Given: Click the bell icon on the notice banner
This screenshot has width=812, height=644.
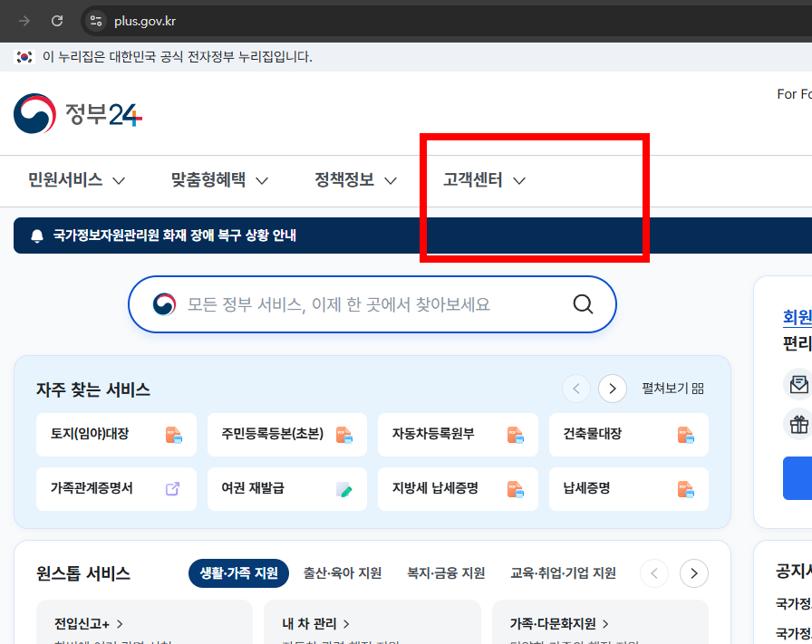Looking at the screenshot, I should point(36,235).
